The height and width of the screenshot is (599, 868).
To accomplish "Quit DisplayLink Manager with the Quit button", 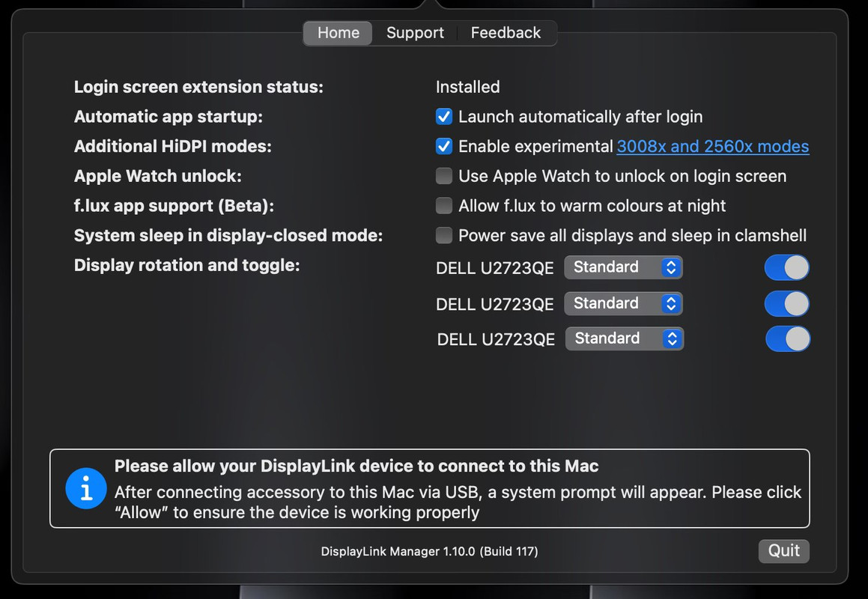I will tap(784, 551).
